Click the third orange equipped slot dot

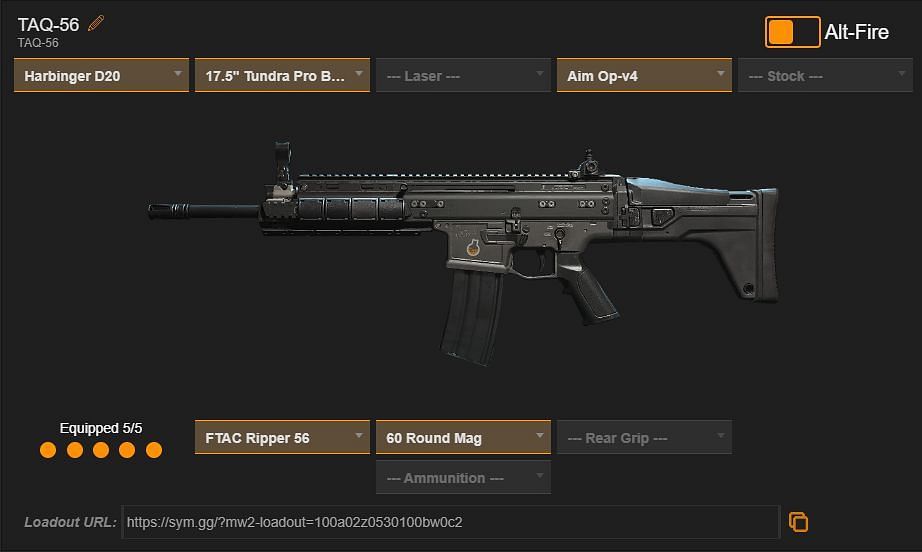(x=101, y=450)
